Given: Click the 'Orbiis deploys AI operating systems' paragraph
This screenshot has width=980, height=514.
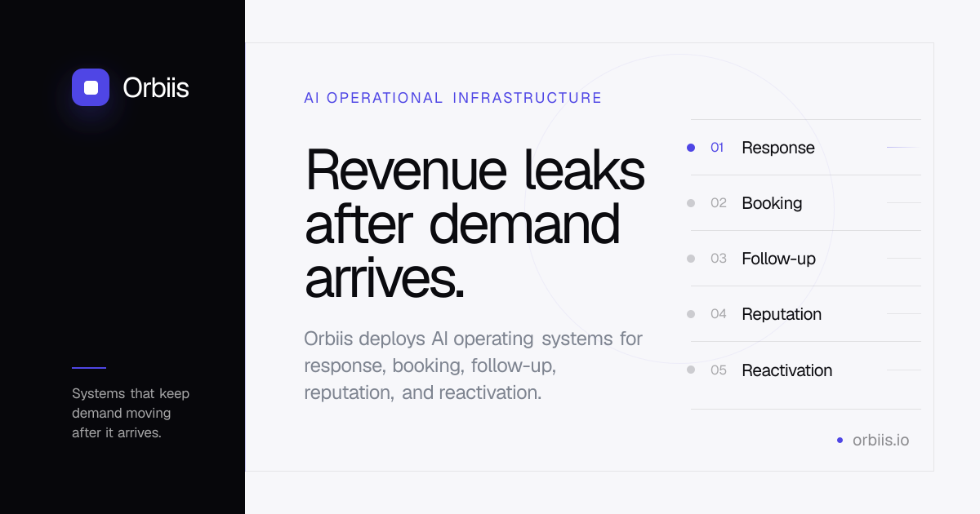Looking at the screenshot, I should [473, 366].
